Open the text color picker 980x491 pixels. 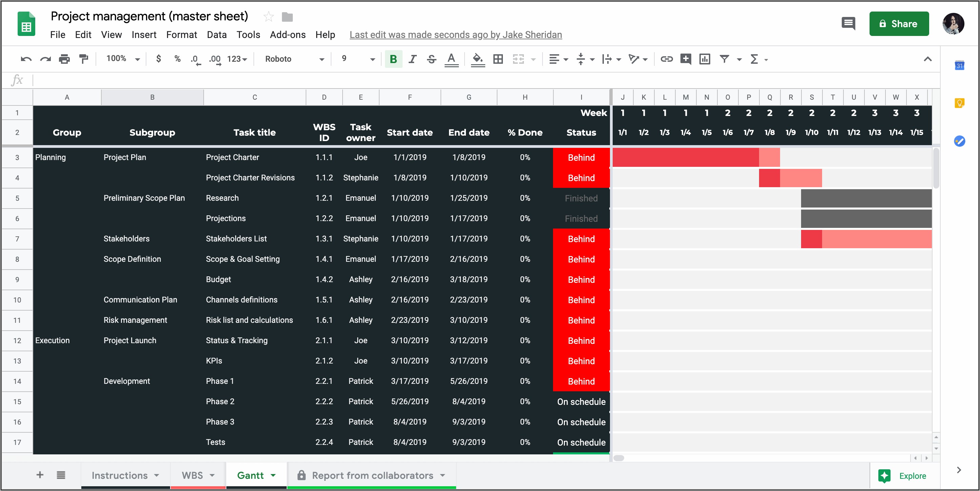[451, 59]
